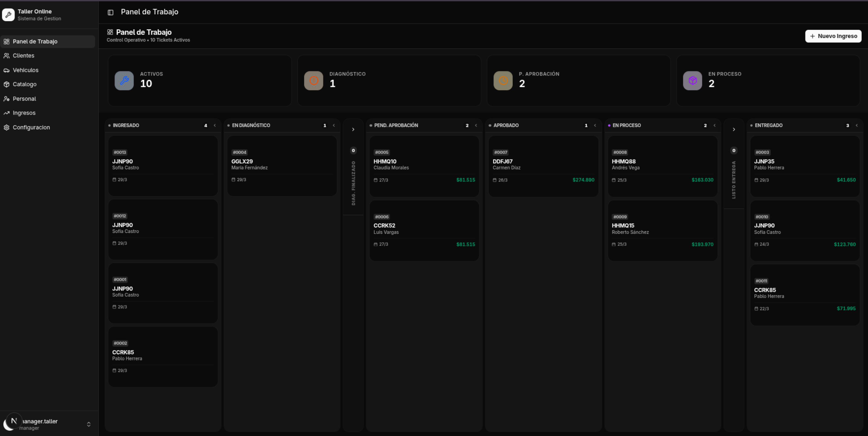The width and height of the screenshot is (868, 436).
Task: Collapse the Aprobado column
Action: point(595,125)
